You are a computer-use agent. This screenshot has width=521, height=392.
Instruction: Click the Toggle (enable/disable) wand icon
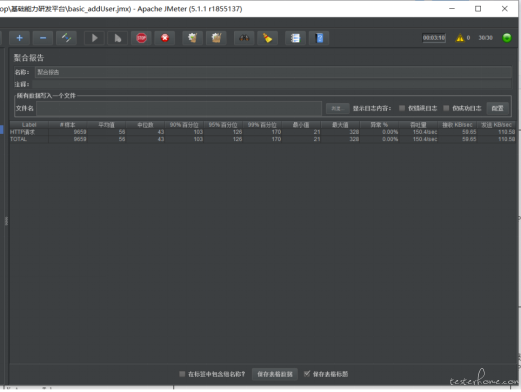pos(66,38)
